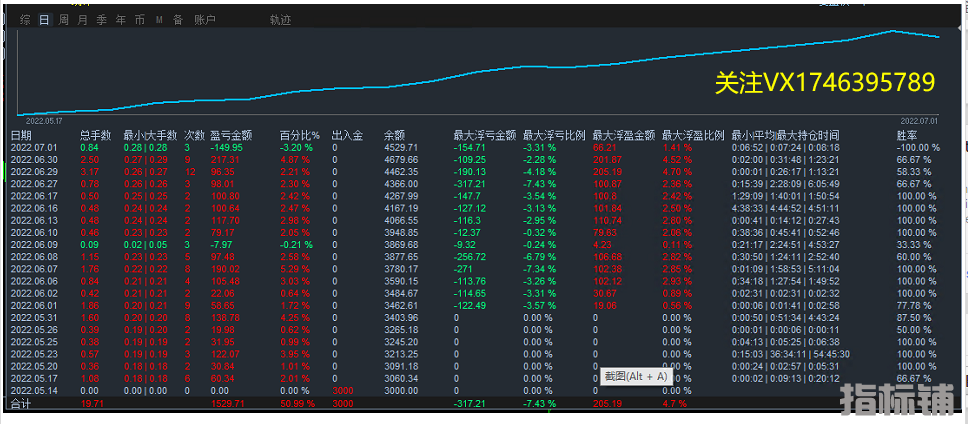Select the 备 tab
Screen dimensions: 968x424
click(x=177, y=19)
